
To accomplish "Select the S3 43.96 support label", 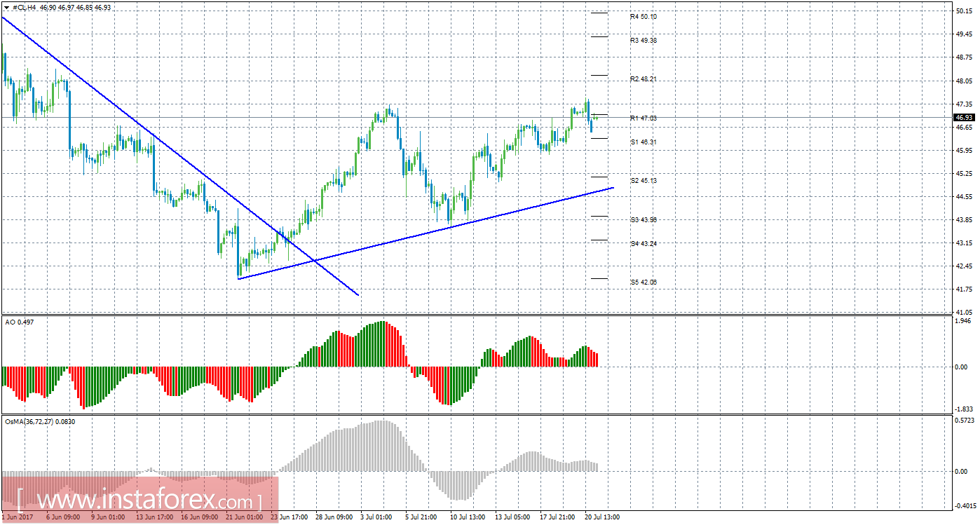I will pyautogui.click(x=643, y=220).
